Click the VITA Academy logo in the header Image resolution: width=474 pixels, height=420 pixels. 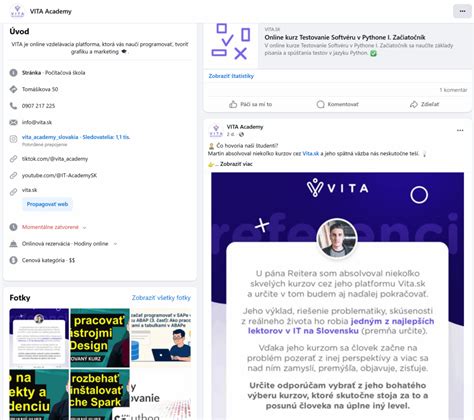point(17,11)
